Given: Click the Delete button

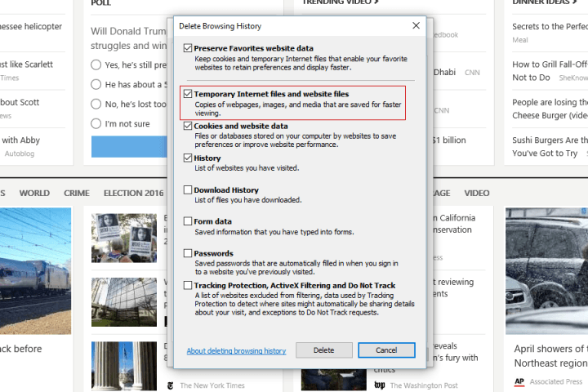Looking at the screenshot, I should click(324, 350).
